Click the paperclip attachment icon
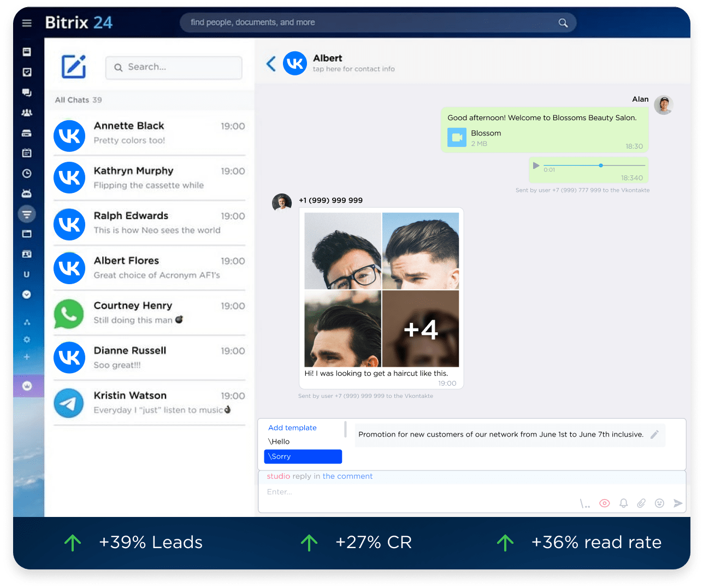 [641, 503]
